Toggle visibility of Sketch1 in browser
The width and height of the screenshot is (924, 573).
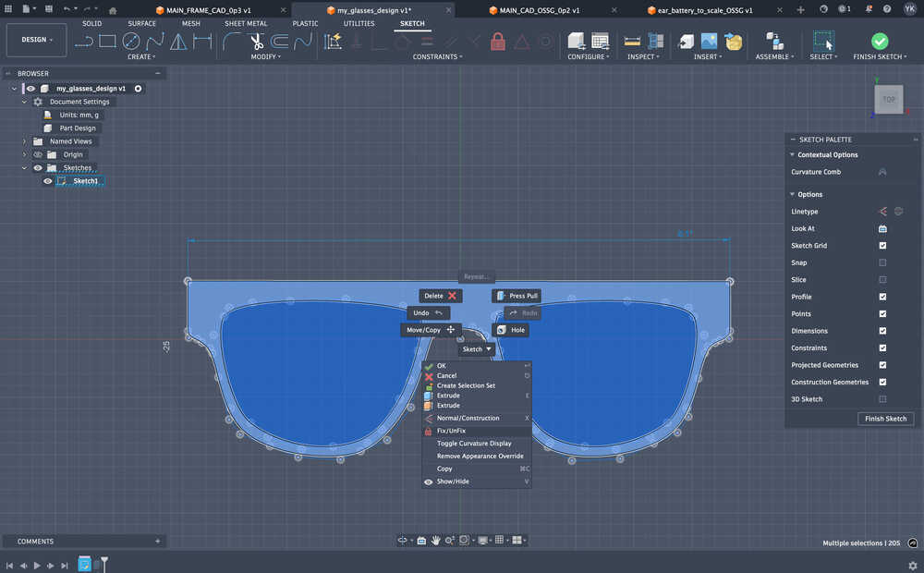[47, 180]
